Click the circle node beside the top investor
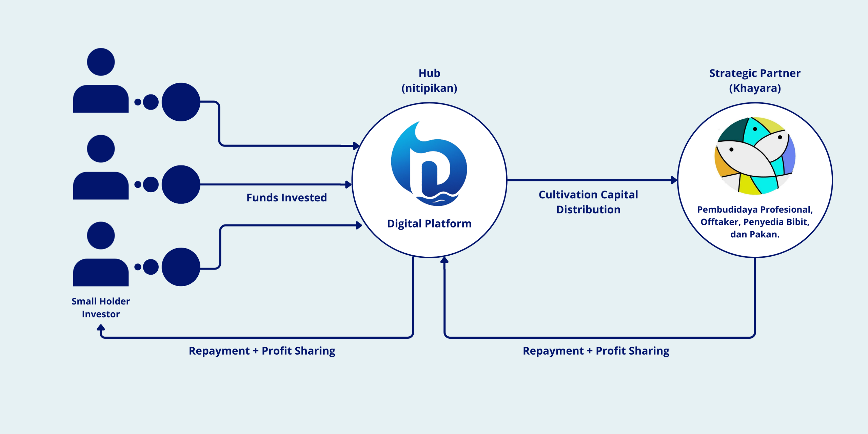The width and height of the screenshot is (868, 434). [x=180, y=100]
